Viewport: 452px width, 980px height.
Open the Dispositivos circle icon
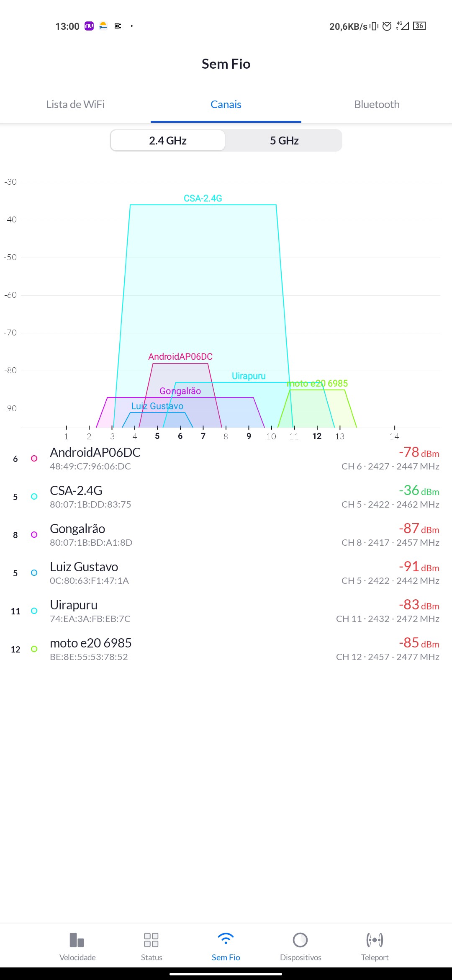[300, 940]
